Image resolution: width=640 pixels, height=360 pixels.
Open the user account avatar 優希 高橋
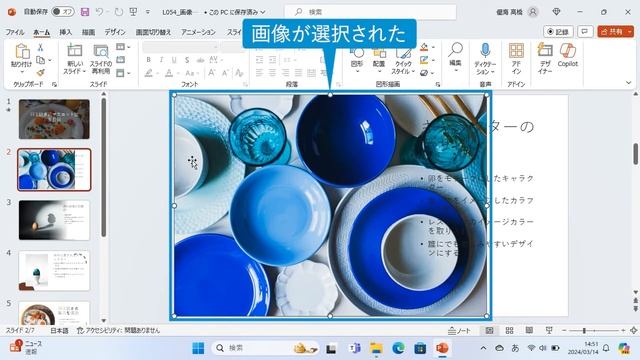[x=533, y=12]
